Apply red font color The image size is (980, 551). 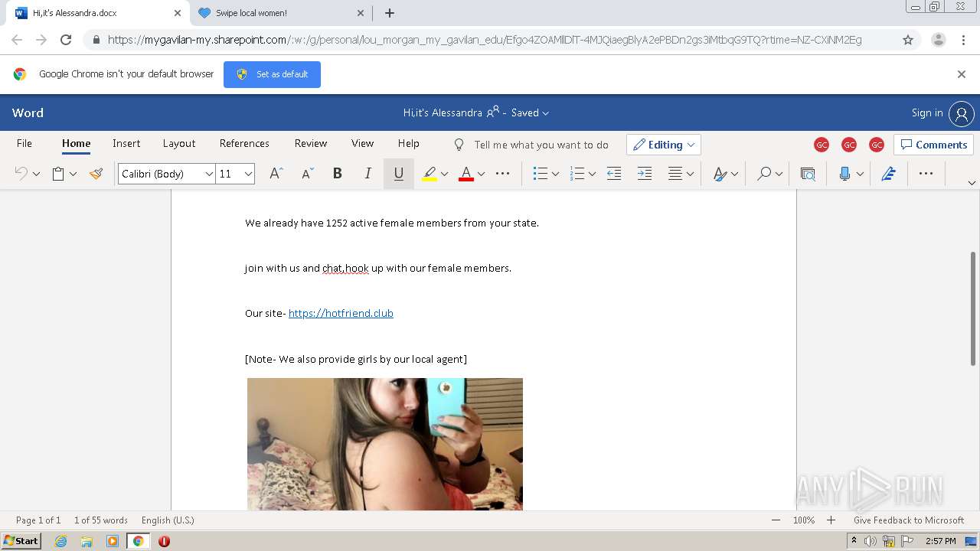click(x=465, y=174)
